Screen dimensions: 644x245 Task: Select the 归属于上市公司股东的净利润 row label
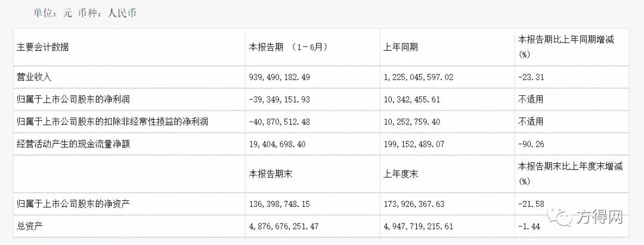point(76,99)
